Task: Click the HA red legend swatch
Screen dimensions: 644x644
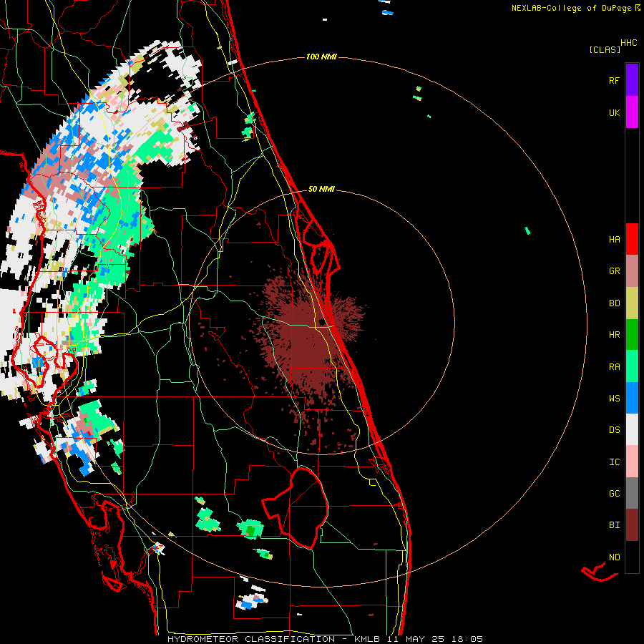Action: pos(632,239)
